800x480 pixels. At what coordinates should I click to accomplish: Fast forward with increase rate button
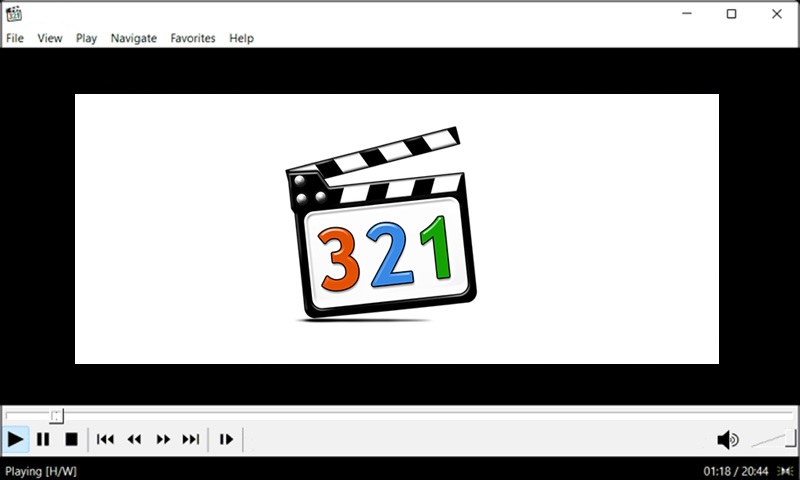163,439
